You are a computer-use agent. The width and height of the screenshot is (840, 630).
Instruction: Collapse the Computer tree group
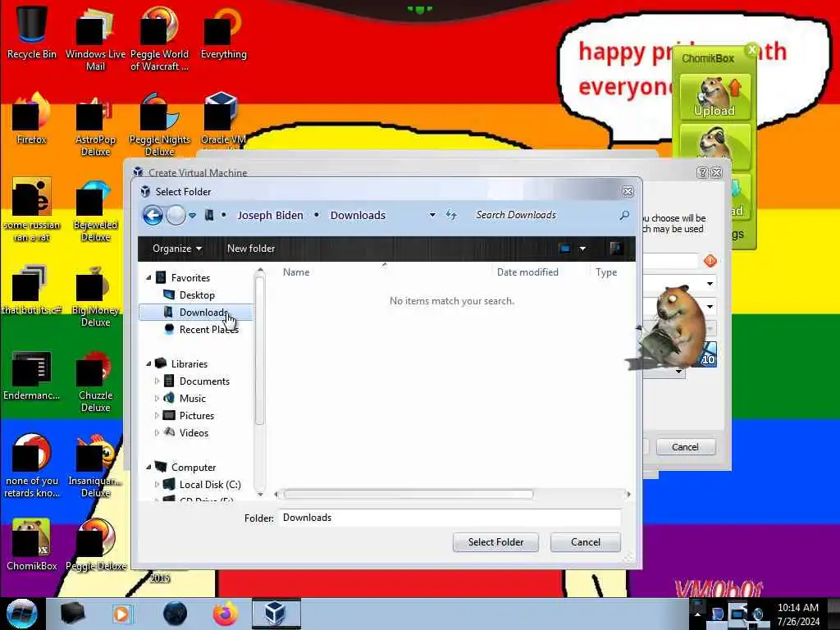[x=149, y=467]
